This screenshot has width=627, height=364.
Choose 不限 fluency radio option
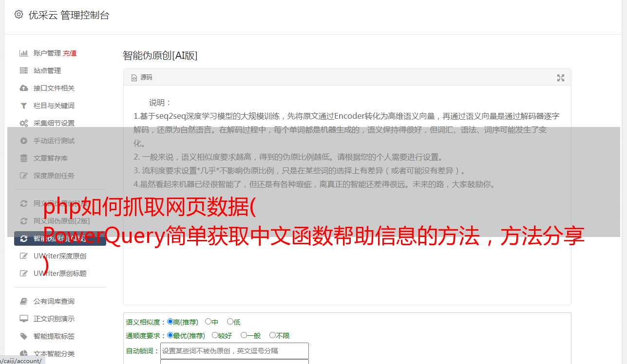[x=272, y=335]
